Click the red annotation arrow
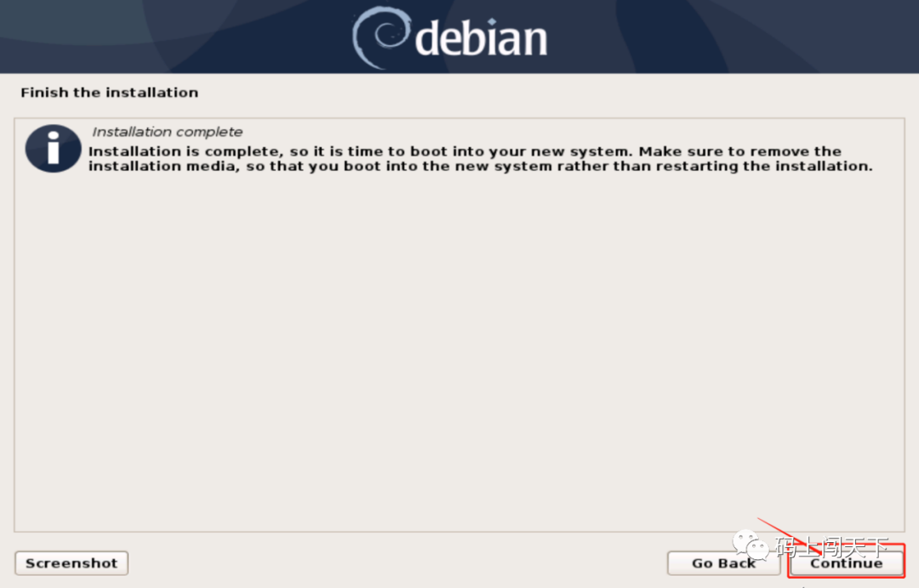This screenshot has width=919, height=588. [x=788, y=536]
